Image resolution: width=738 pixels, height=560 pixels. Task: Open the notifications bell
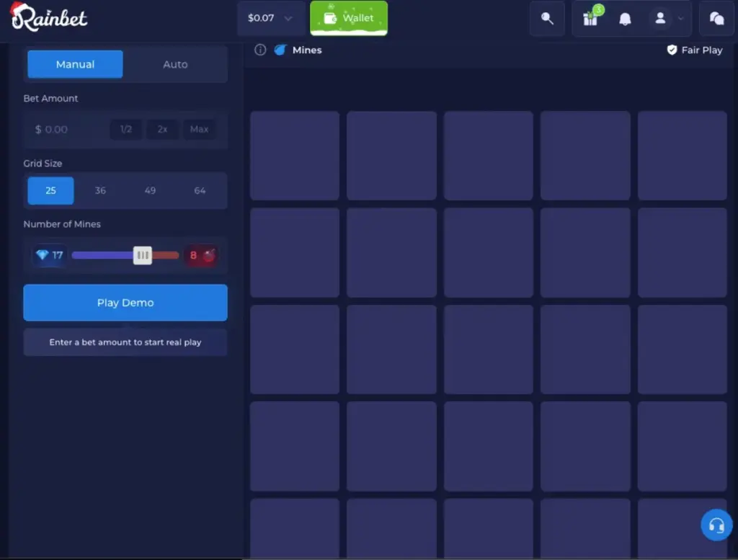pos(625,19)
